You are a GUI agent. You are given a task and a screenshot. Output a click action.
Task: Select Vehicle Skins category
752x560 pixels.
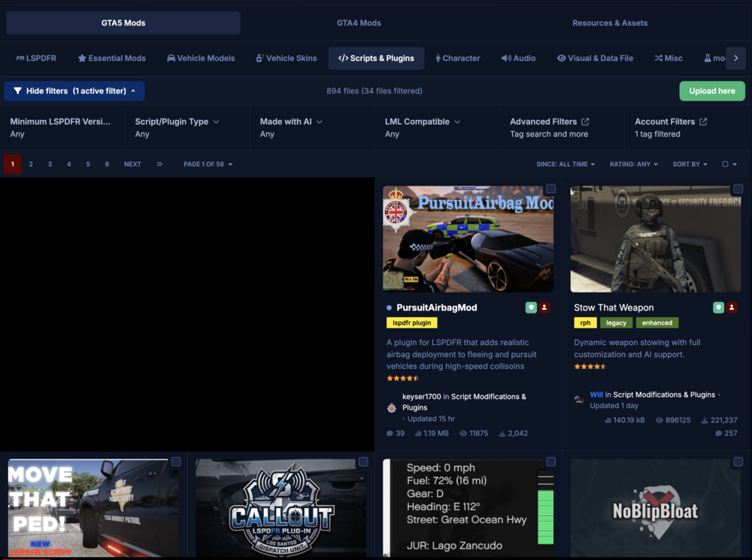tap(287, 58)
